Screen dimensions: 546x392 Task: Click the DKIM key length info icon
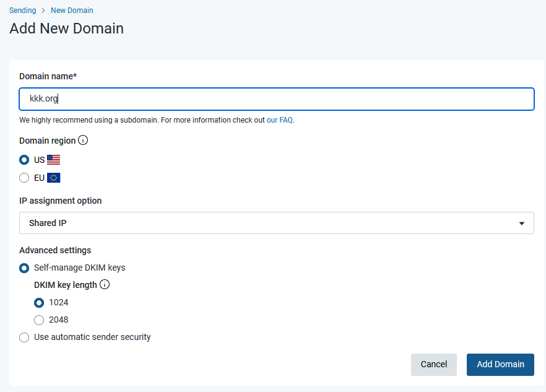click(x=105, y=284)
